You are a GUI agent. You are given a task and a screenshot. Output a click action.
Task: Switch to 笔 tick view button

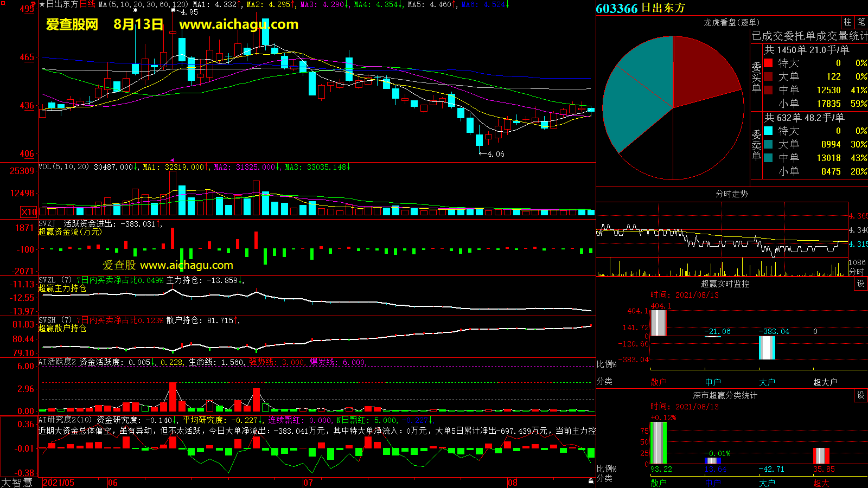(x=861, y=22)
